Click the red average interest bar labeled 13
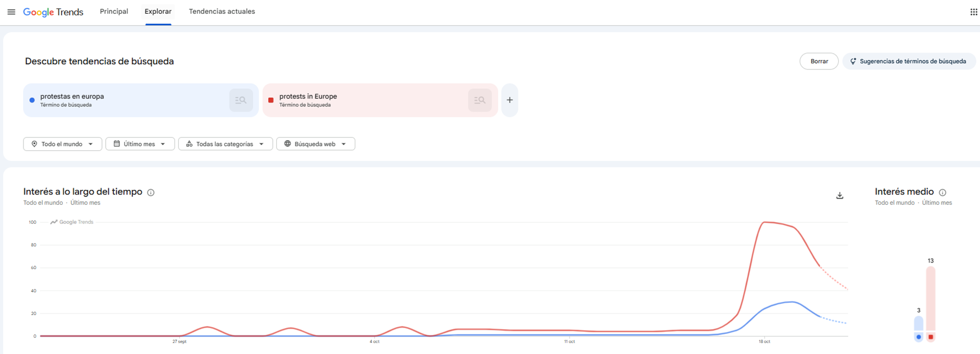980x354 pixels. (x=931, y=299)
